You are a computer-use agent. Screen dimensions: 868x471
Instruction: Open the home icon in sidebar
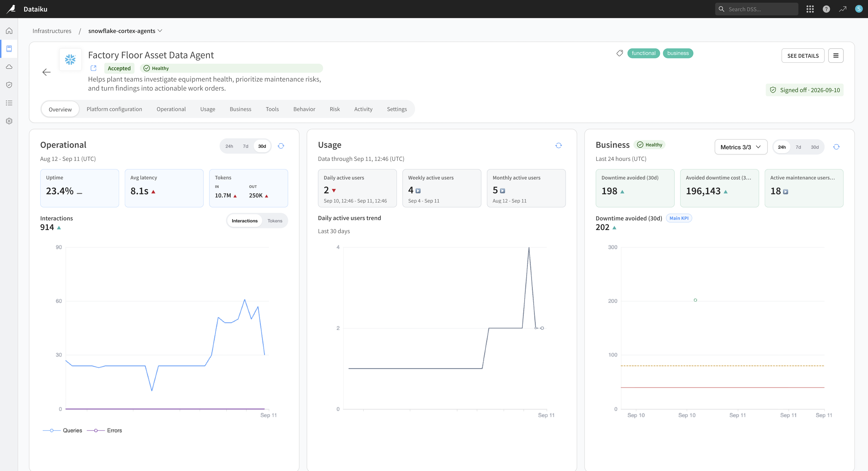9,31
